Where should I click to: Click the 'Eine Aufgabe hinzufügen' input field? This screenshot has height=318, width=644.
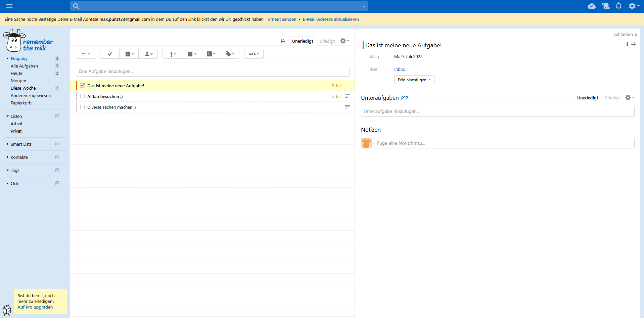[212, 71]
